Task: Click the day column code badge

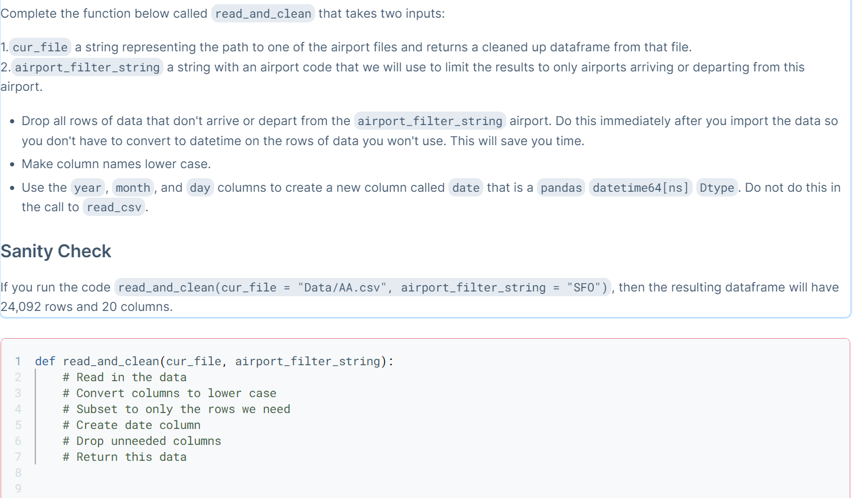Action: (200, 188)
